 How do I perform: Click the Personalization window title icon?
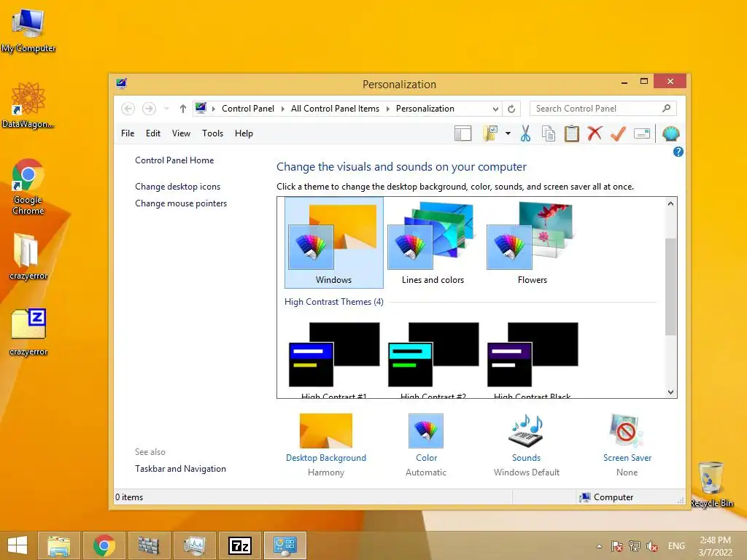click(x=122, y=84)
